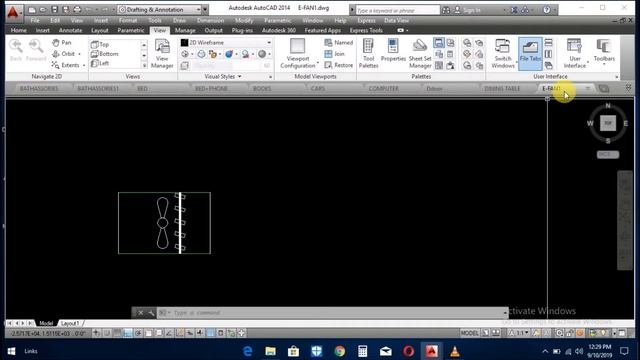Open the Toolbars menu button
The height and width of the screenshot is (360, 640).
[x=604, y=51]
